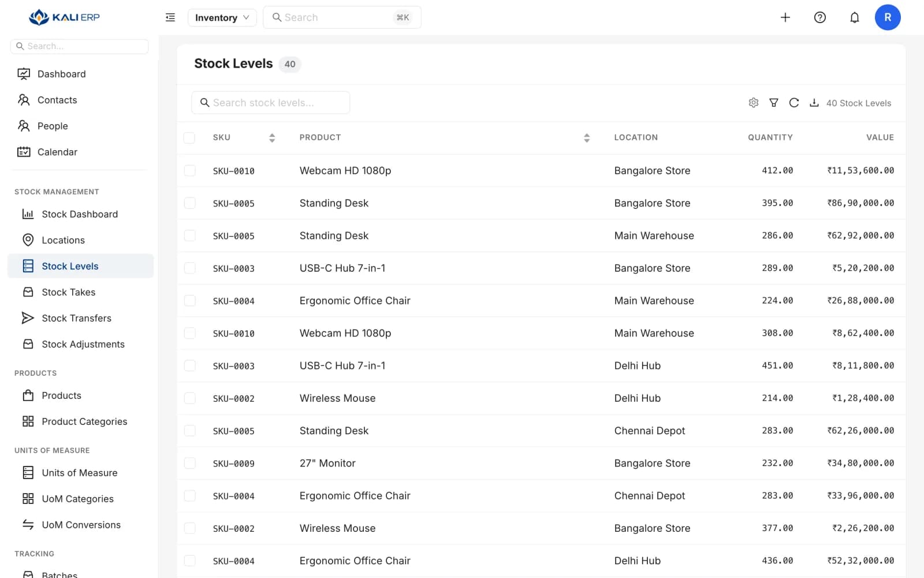
Task: Open the R user avatar menu
Action: 888,17
